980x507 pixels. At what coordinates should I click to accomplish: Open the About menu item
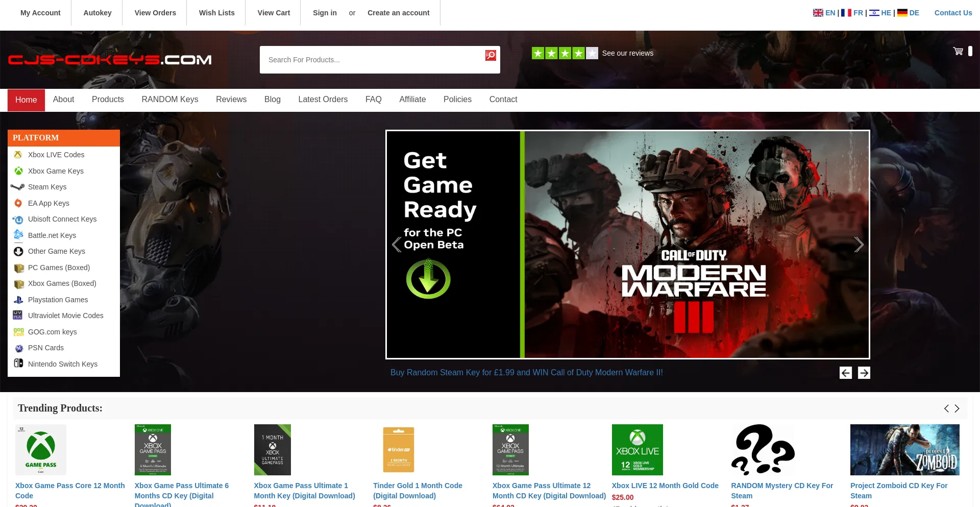pos(63,100)
